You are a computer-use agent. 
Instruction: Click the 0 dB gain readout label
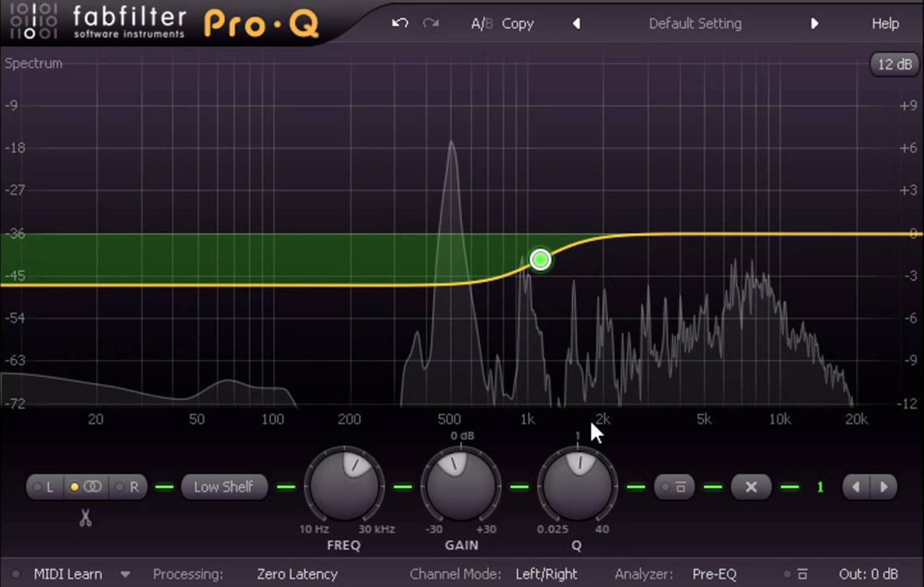462,436
